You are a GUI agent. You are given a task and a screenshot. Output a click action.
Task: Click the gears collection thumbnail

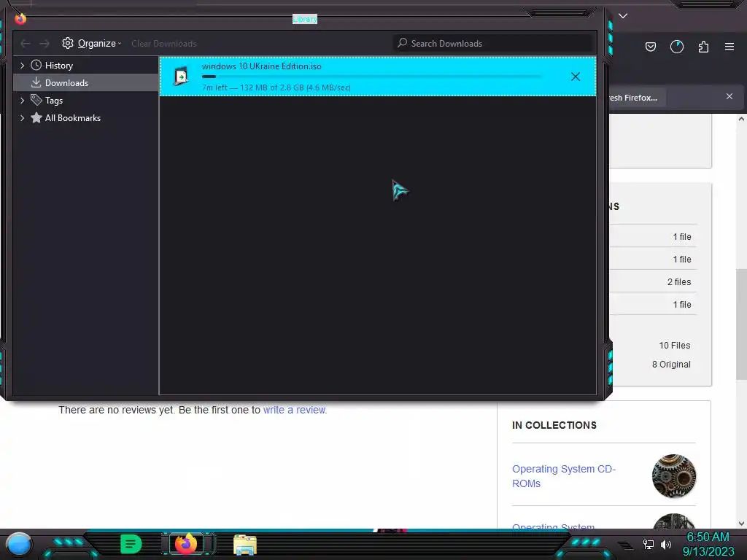pos(673,476)
